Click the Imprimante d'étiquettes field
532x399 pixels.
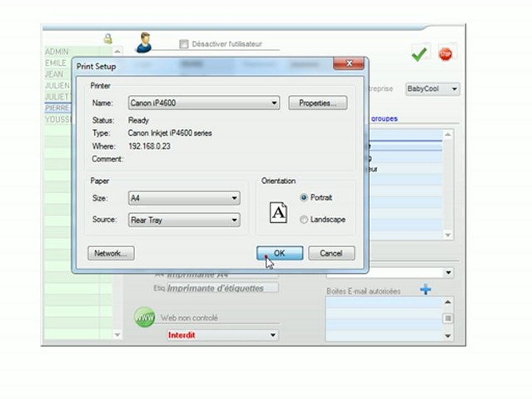click(222, 288)
